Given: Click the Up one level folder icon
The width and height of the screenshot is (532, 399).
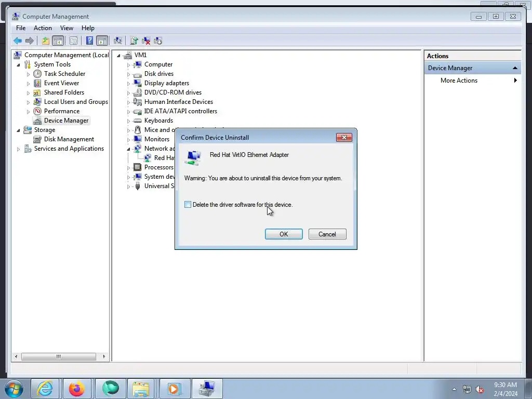Looking at the screenshot, I should 46,41.
